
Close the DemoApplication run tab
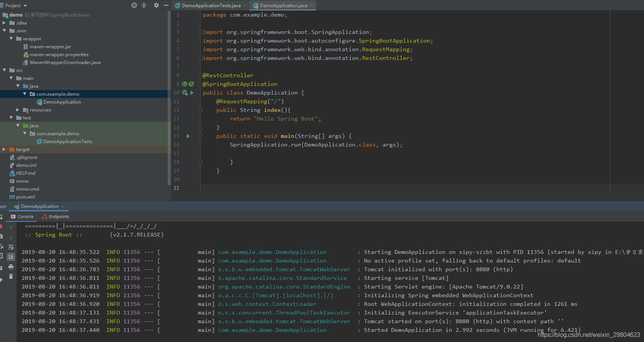click(x=63, y=206)
